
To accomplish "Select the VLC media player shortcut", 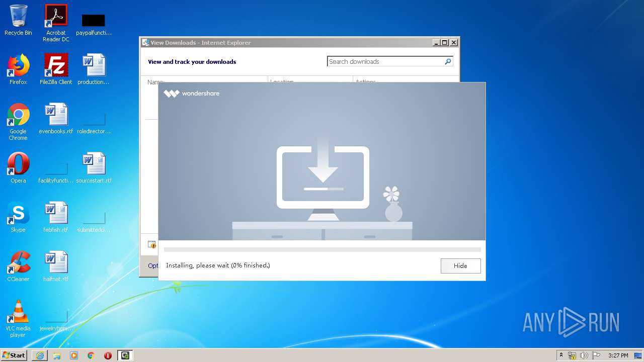I will (18, 319).
